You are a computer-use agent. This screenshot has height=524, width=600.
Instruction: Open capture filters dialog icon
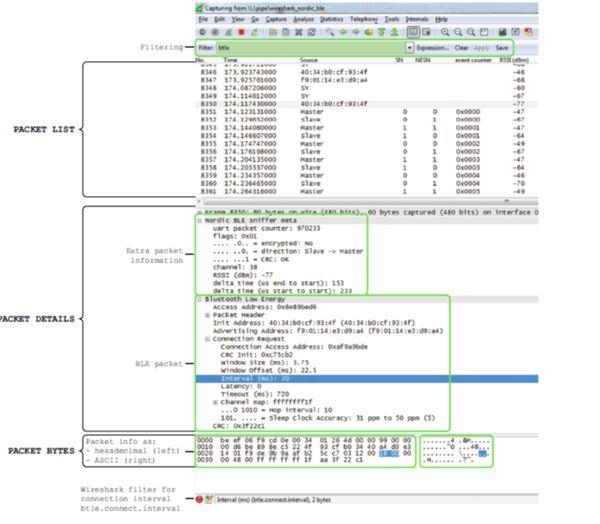(502, 33)
